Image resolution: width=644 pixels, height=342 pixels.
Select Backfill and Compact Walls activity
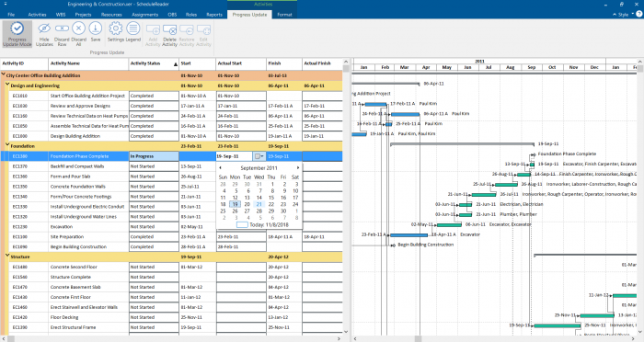[x=76, y=166]
